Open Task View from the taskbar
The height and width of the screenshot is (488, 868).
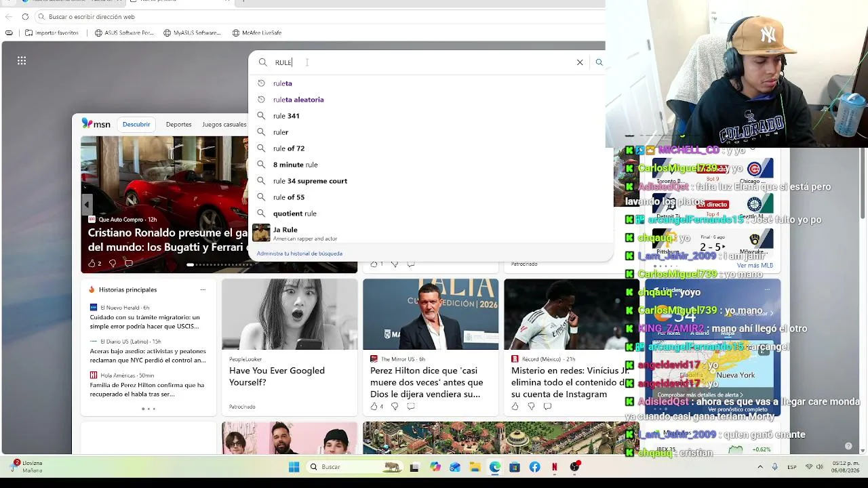(414, 467)
